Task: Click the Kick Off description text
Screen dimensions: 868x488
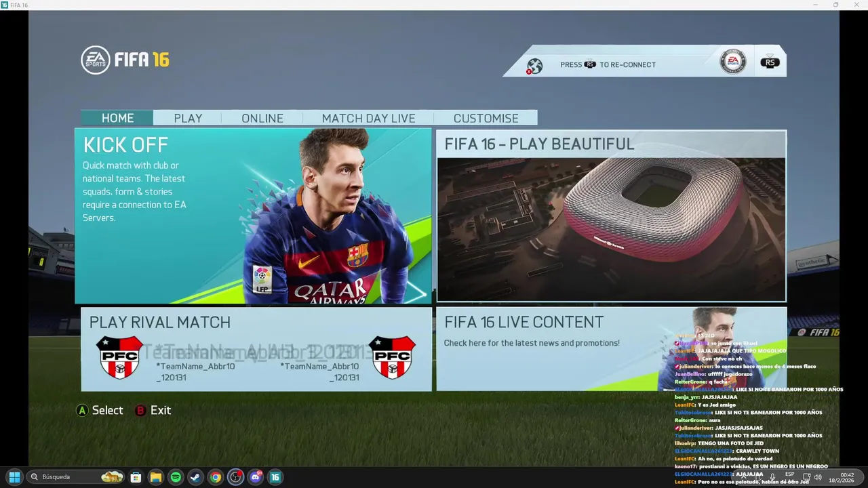Action: coord(134,191)
